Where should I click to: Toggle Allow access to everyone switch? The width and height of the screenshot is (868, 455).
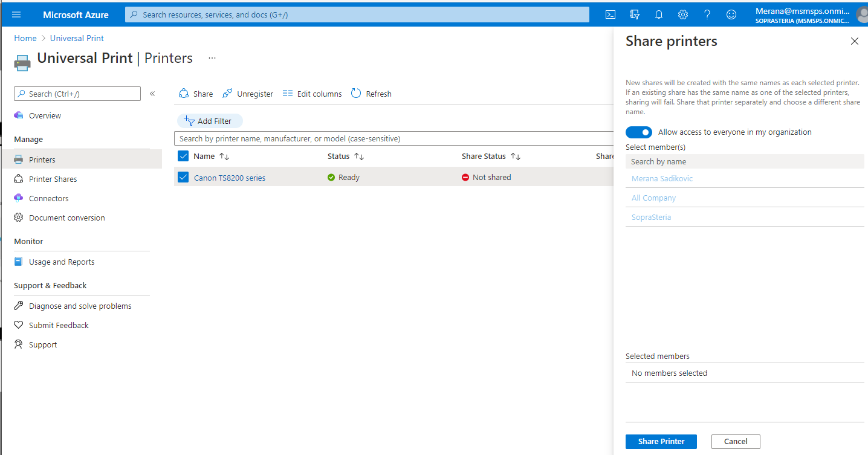coord(639,132)
